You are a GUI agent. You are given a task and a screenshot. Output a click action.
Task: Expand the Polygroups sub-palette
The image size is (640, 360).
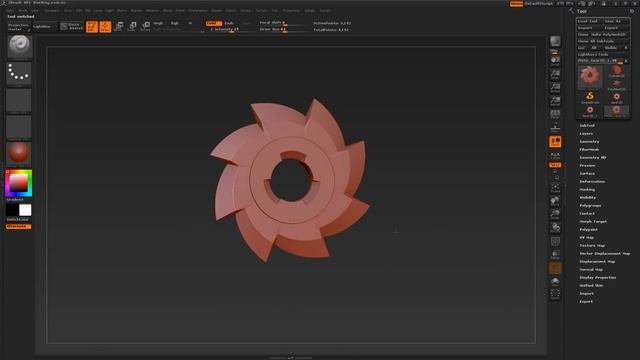[x=590, y=205]
